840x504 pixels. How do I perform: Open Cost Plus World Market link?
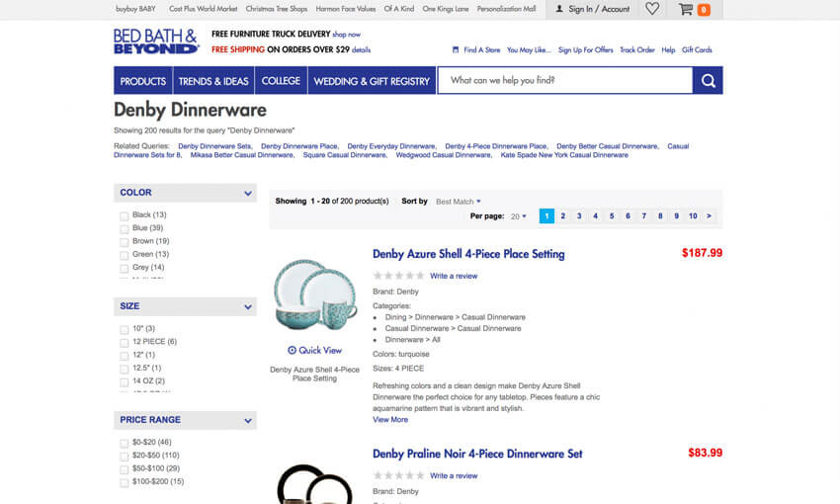click(x=203, y=9)
